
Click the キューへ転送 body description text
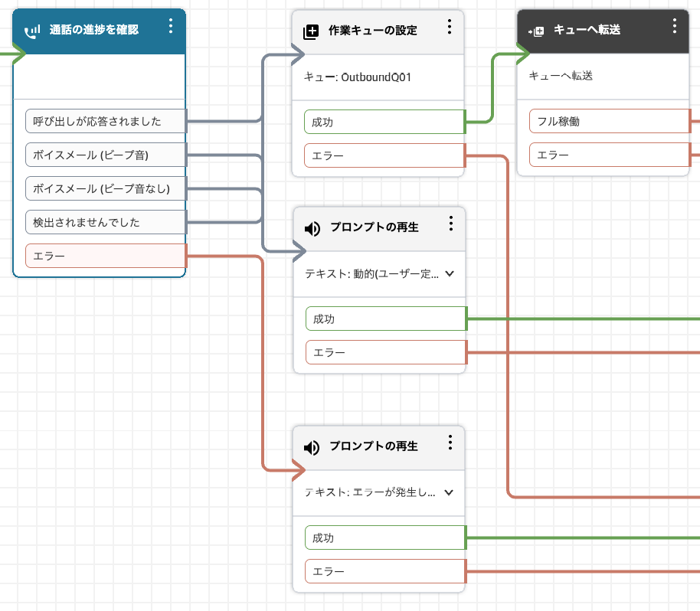click(561, 76)
